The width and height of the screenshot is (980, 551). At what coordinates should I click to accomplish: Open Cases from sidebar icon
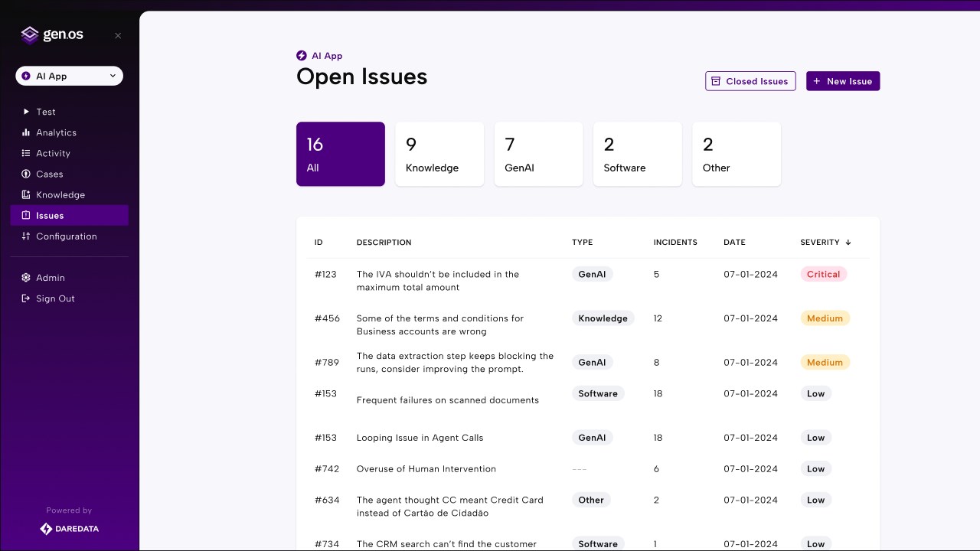(26, 174)
